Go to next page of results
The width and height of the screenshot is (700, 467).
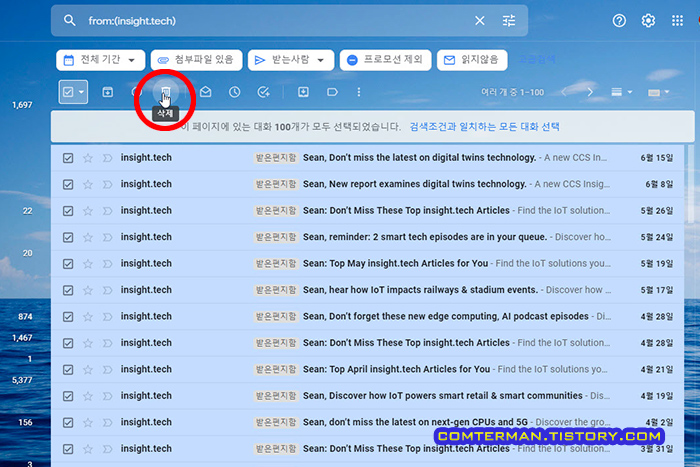click(x=590, y=92)
